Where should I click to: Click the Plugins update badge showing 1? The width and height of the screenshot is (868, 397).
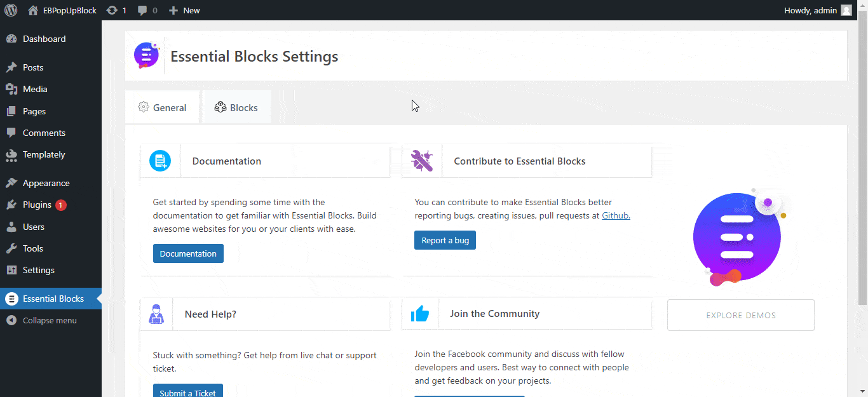[61, 205]
